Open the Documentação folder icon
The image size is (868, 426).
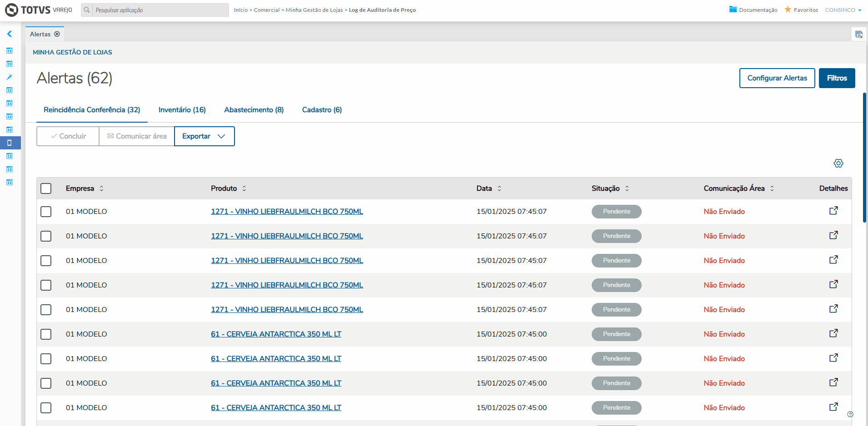733,10
